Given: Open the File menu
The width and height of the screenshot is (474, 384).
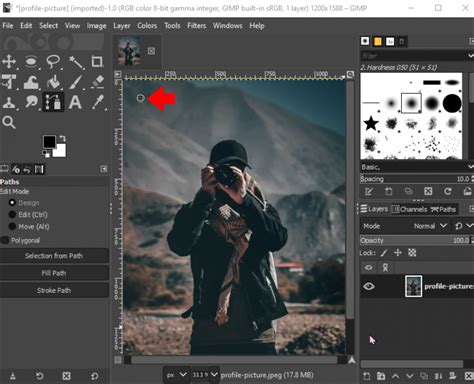Looking at the screenshot, I should [8, 26].
